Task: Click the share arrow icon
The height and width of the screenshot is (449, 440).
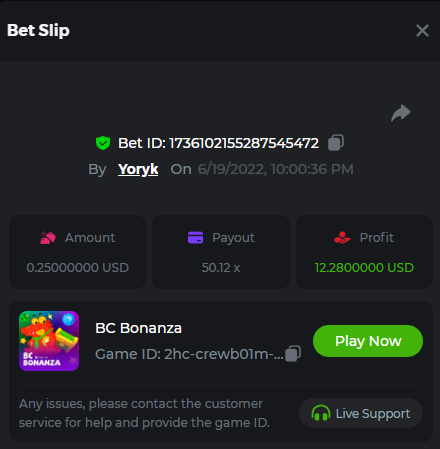Action: click(401, 113)
